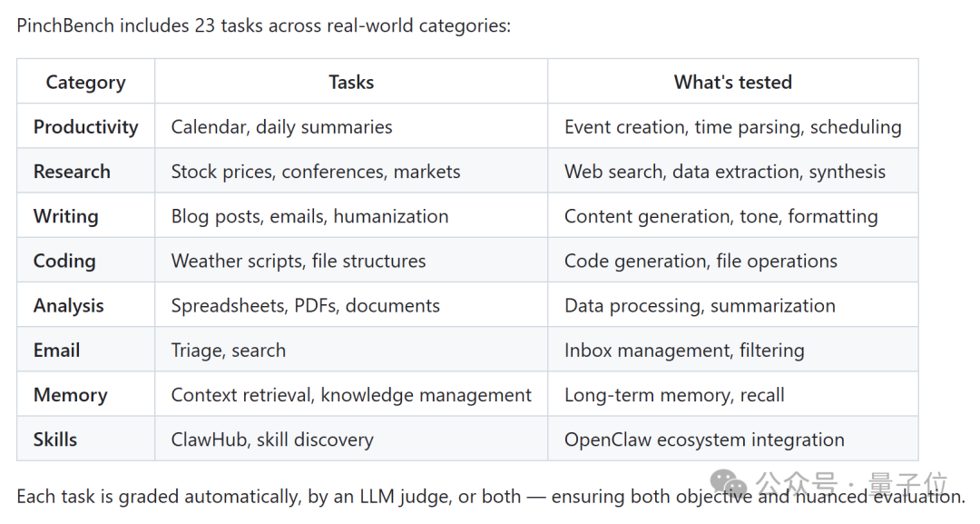Select the "Memory" category cell

click(x=70, y=395)
